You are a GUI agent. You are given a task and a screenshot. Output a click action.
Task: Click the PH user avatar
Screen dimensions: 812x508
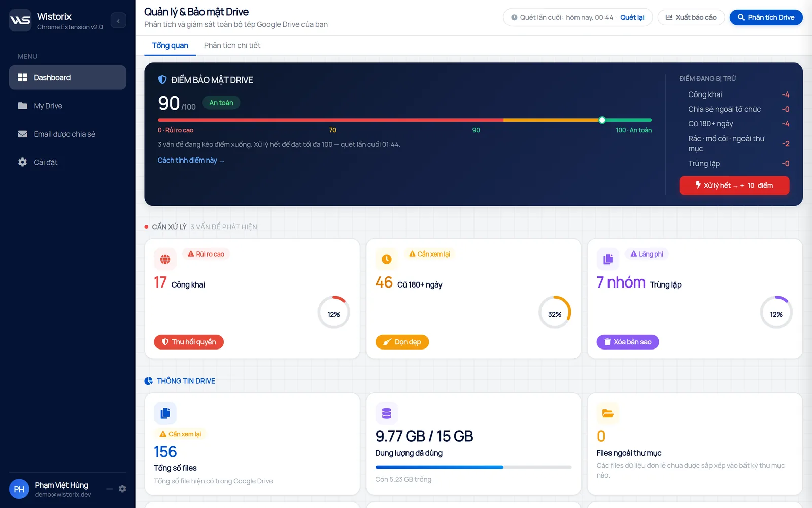tap(19, 489)
